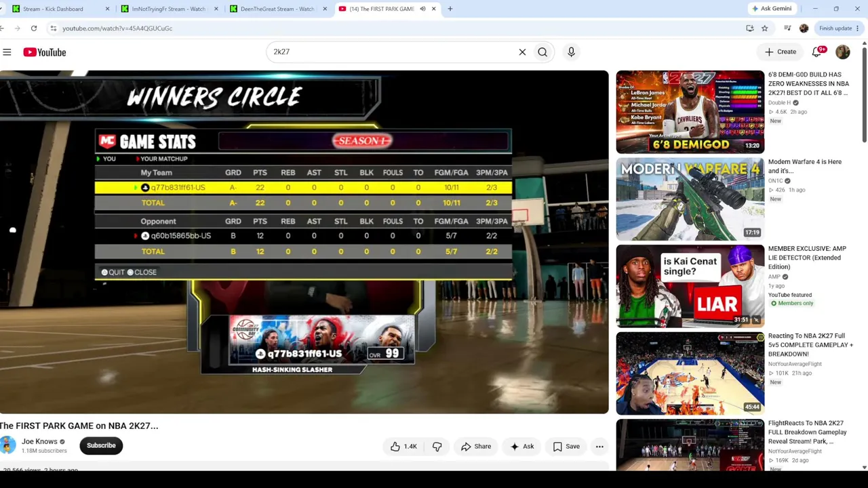Reload the current browser page
Screen dimensions: 868x488
(x=34, y=28)
